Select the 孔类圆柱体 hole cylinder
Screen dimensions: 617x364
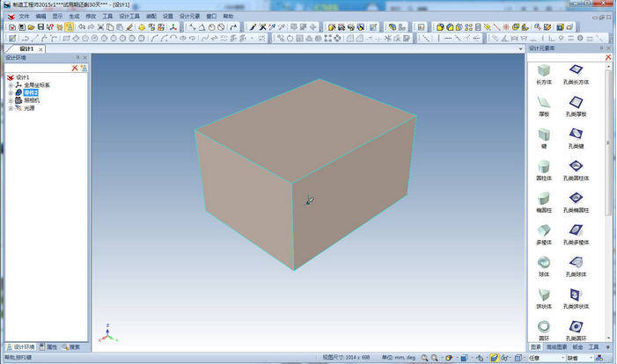(x=577, y=167)
